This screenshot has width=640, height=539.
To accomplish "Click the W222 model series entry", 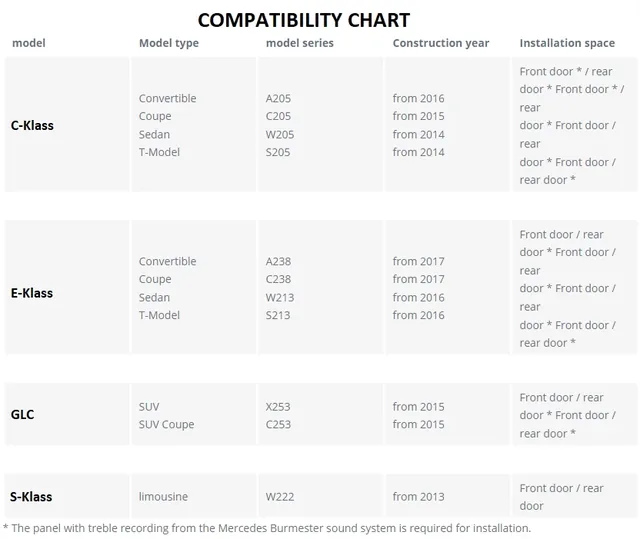I will (280, 497).
